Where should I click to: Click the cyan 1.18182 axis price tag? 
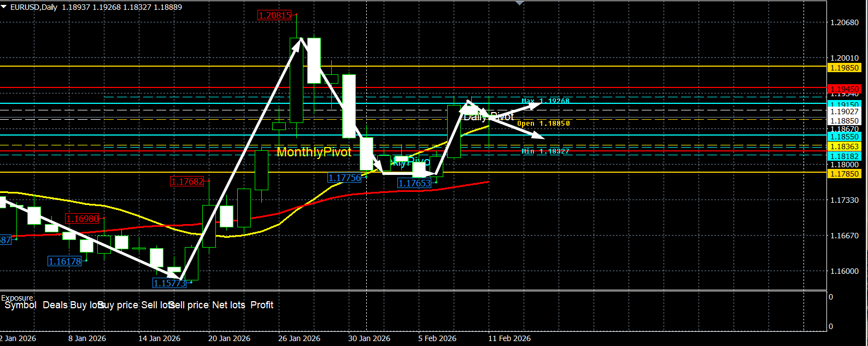845,156
